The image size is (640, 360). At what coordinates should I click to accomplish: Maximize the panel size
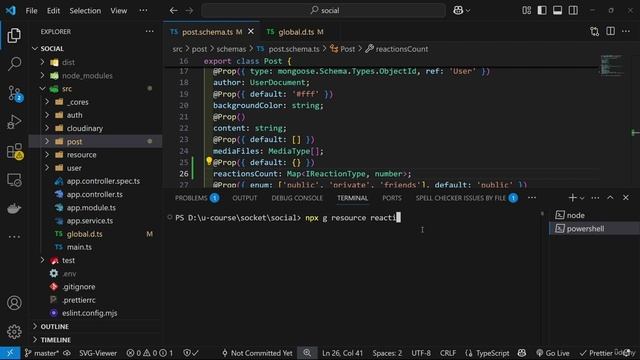[x=610, y=198]
